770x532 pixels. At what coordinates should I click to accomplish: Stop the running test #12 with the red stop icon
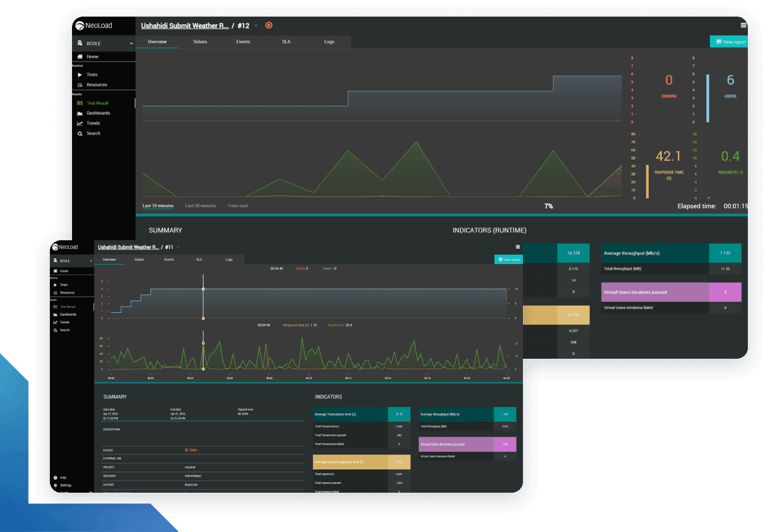[x=269, y=25]
